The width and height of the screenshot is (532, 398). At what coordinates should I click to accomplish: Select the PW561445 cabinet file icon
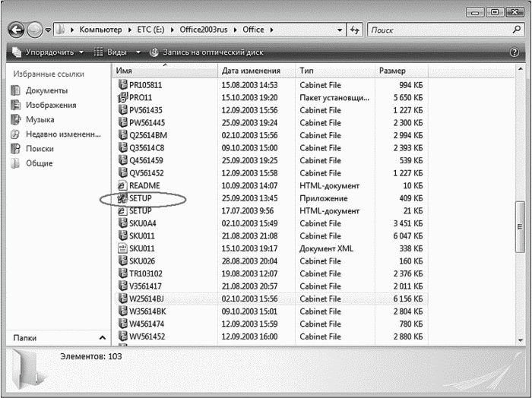[122, 122]
